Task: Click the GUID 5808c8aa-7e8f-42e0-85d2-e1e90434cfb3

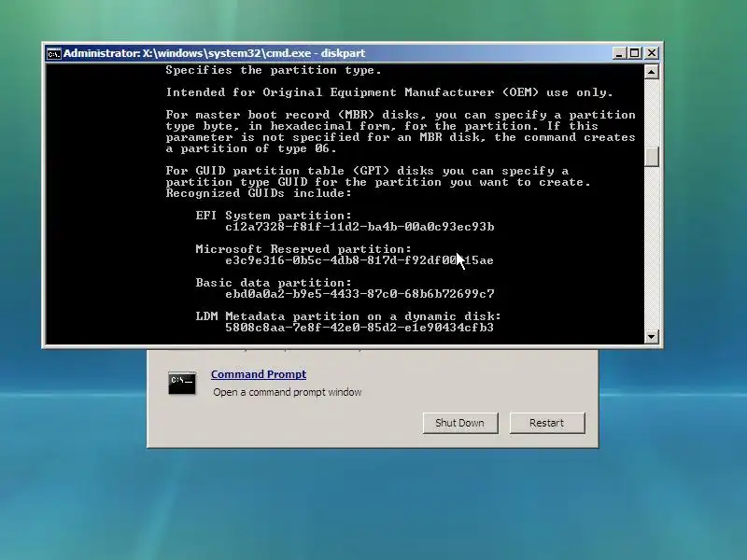Action: [x=359, y=328]
